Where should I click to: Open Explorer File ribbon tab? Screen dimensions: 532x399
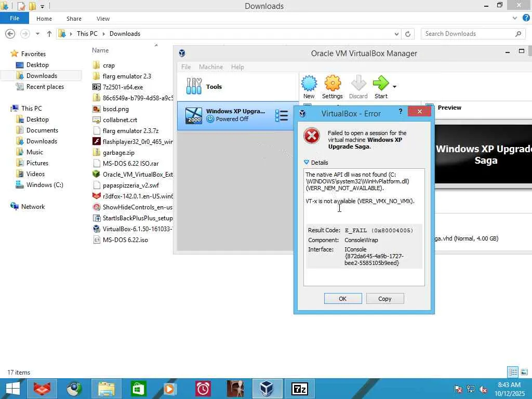pos(14,18)
